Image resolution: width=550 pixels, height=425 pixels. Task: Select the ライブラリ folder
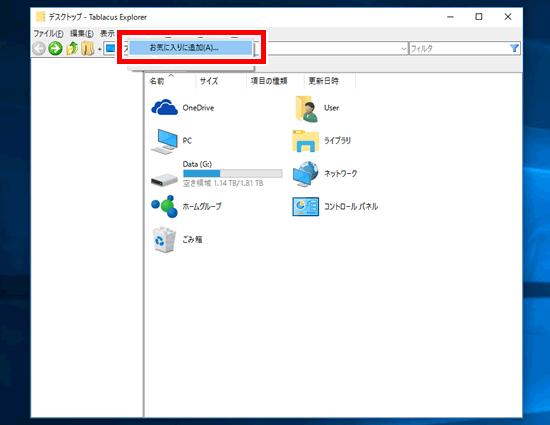(321, 141)
